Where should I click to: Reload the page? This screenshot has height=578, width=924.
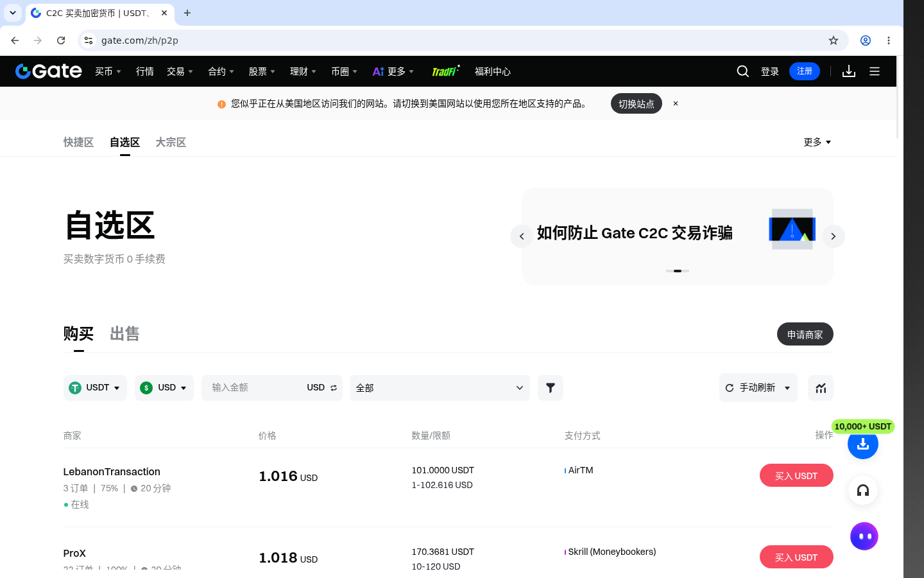pos(61,40)
